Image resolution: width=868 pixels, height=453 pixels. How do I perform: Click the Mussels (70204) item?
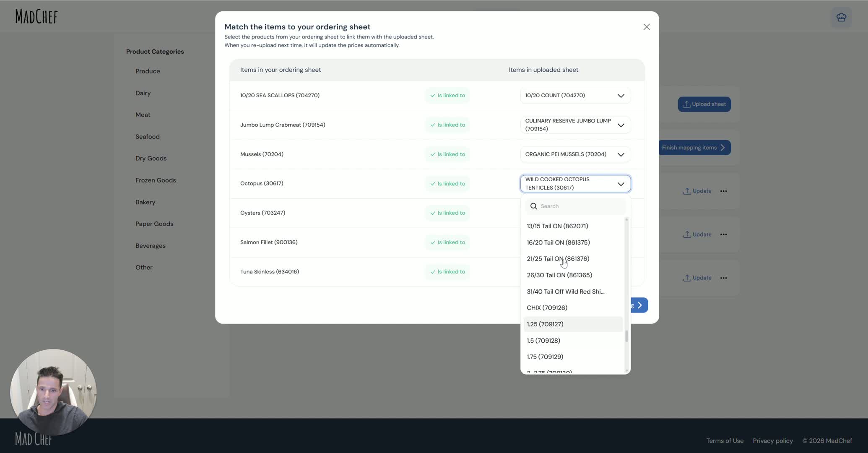(x=262, y=154)
